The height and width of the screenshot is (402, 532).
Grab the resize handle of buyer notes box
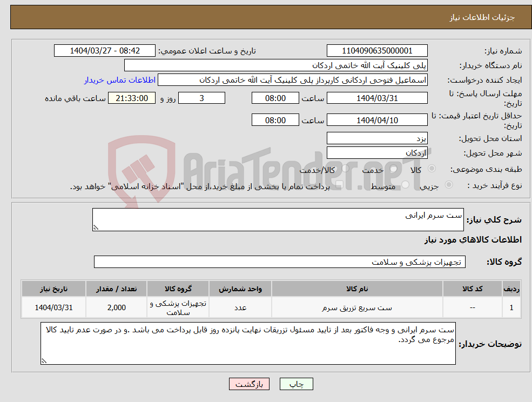[43, 361]
